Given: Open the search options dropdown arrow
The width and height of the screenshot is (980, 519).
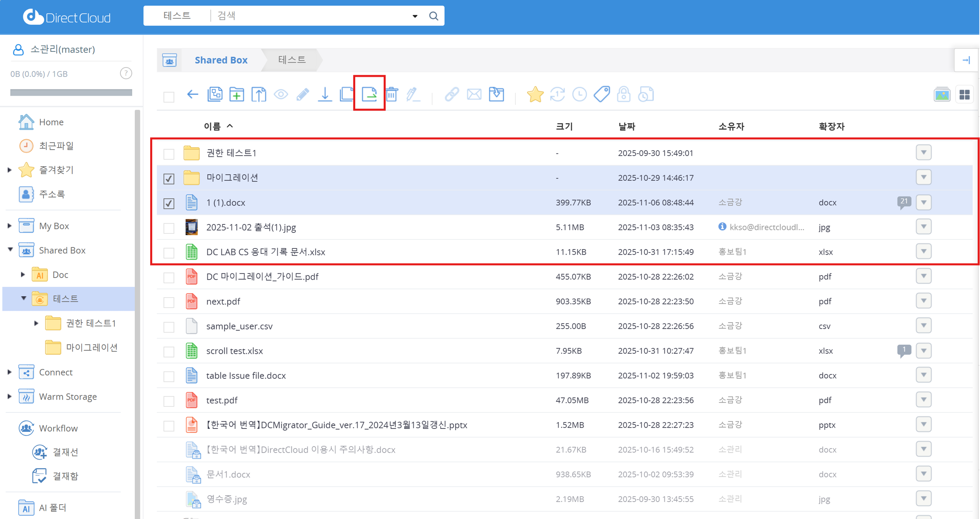Looking at the screenshot, I should 415,16.
